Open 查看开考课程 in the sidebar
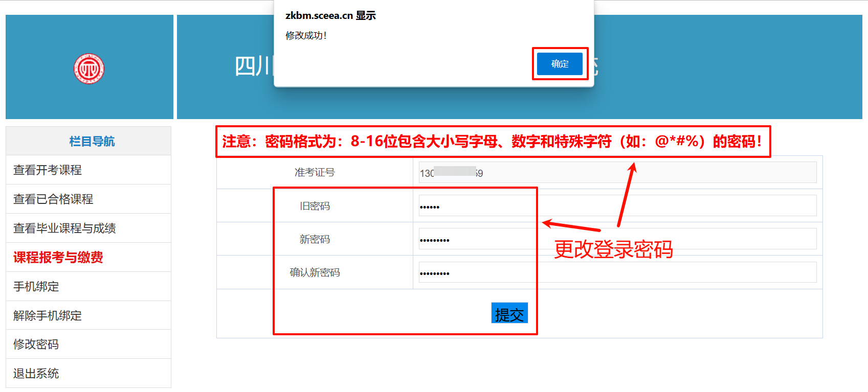Image resolution: width=868 pixels, height=392 pixels. click(48, 170)
